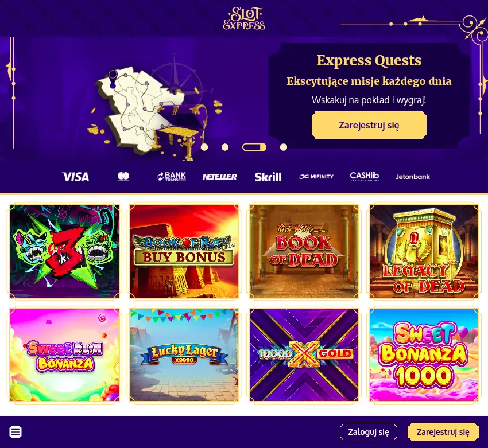
Task: Click the Jetonbank payment logo
Action: coord(413,177)
